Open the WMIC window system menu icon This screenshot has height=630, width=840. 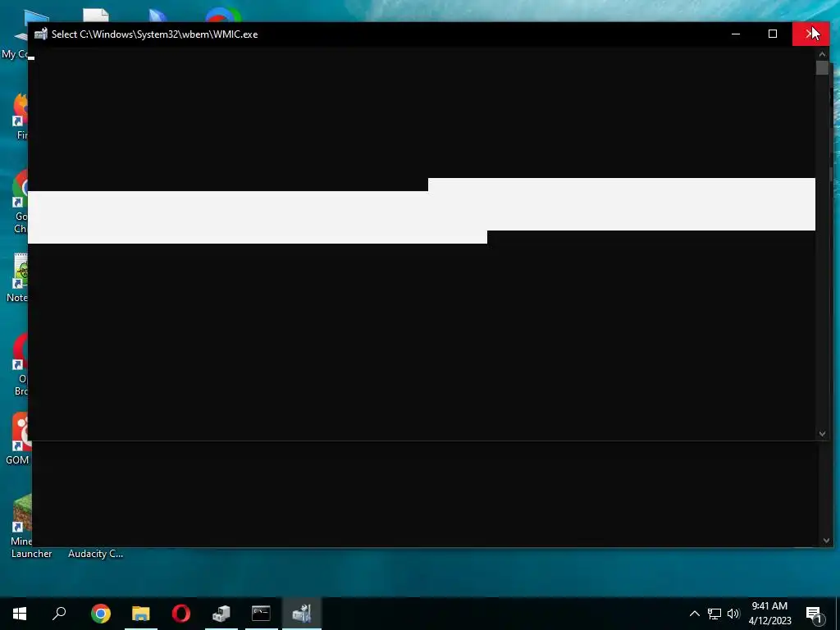pos(41,34)
